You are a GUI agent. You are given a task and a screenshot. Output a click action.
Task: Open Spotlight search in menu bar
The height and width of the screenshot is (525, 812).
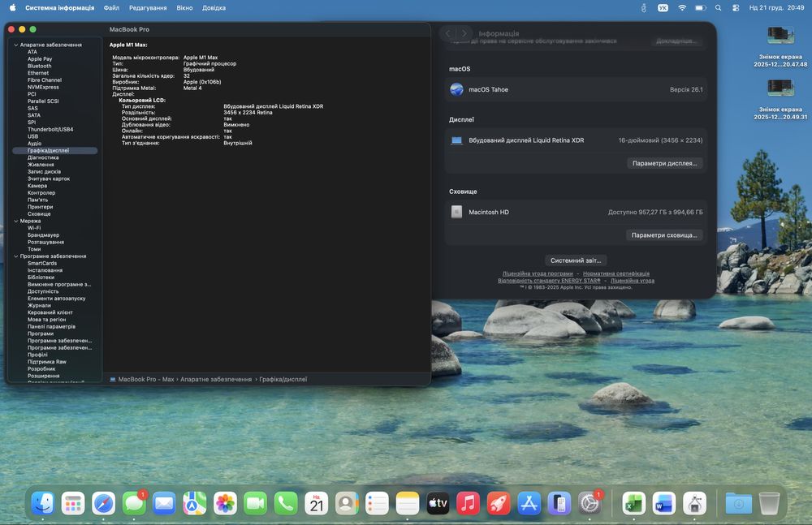pos(718,7)
